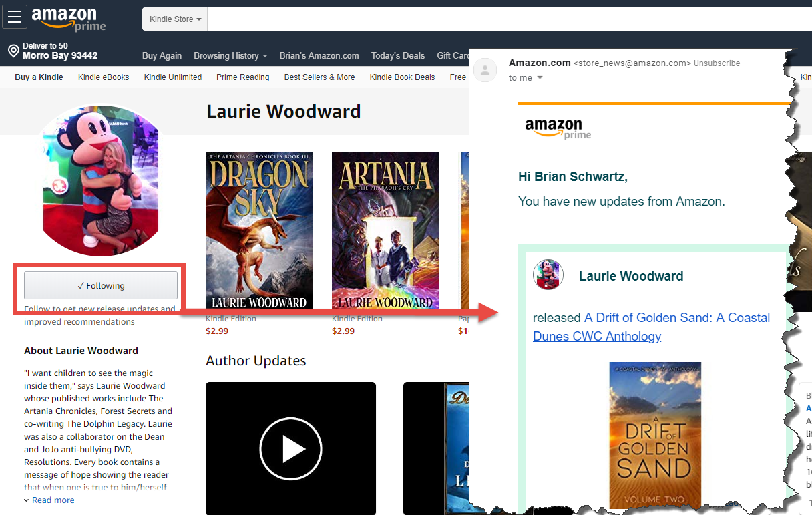
Task: Click Laurie Woodward's small avatar in the email
Action: point(548,274)
